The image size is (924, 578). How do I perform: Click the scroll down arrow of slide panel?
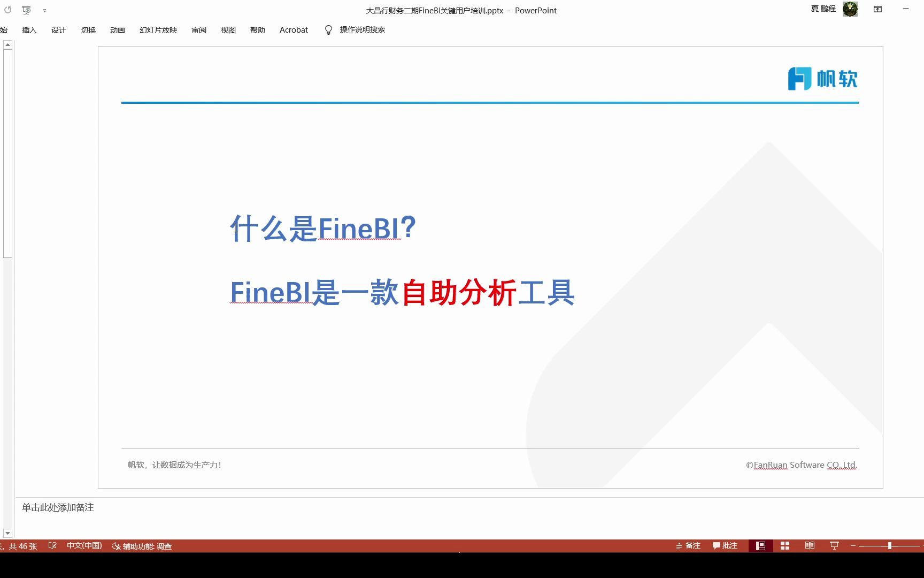pyautogui.click(x=7, y=533)
